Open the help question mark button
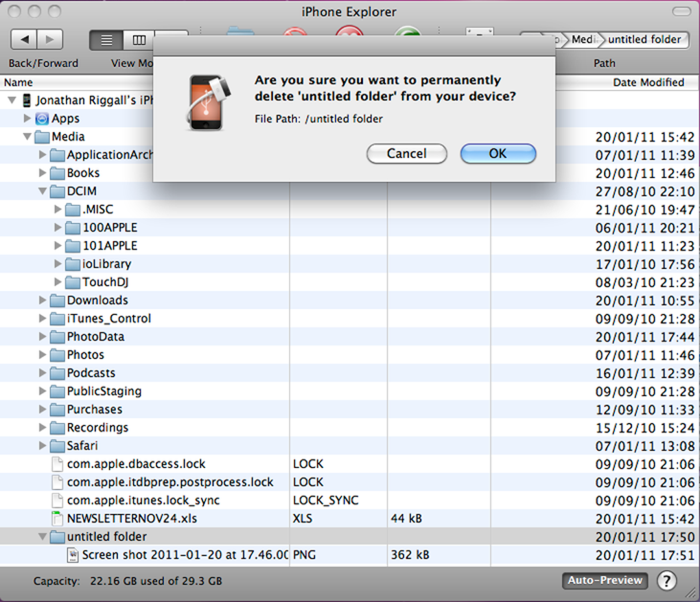This screenshot has width=700, height=602. point(666,581)
